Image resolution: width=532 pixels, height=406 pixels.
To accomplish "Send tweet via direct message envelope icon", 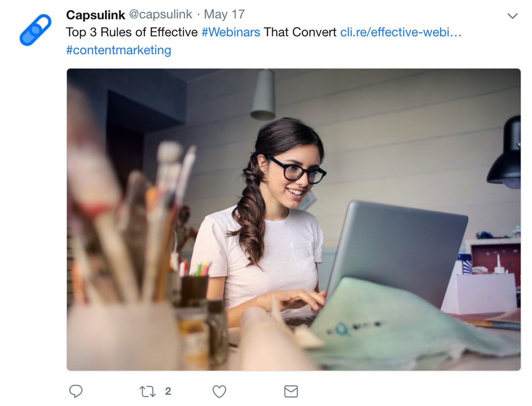I will click(291, 391).
